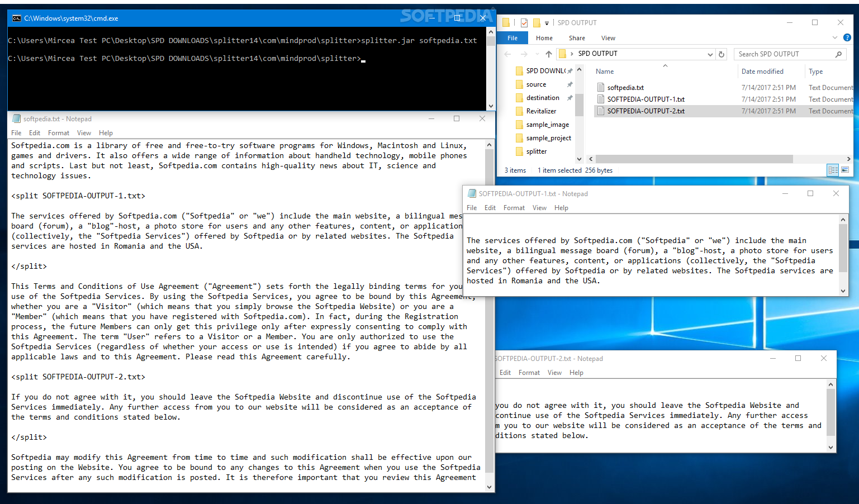Open the address bar history dropdown

[710, 54]
